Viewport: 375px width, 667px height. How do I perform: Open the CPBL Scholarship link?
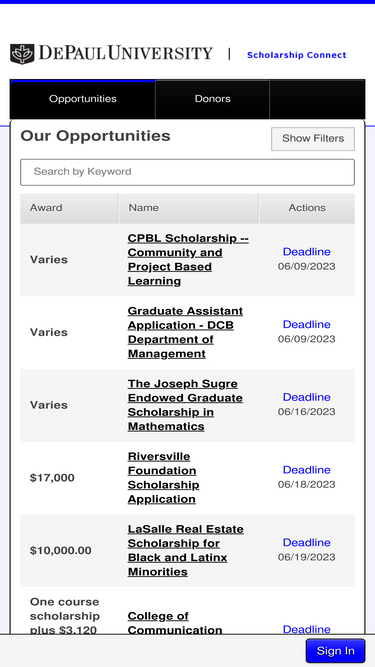tap(188, 259)
